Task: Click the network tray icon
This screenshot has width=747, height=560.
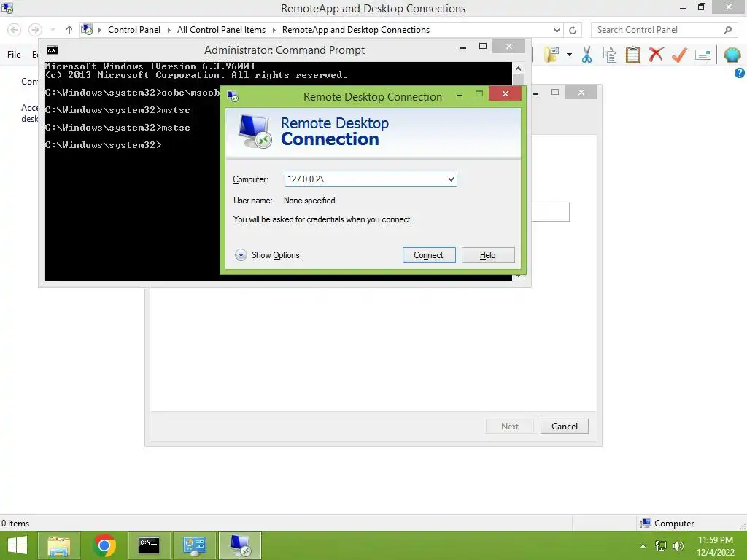Action: 661,545
